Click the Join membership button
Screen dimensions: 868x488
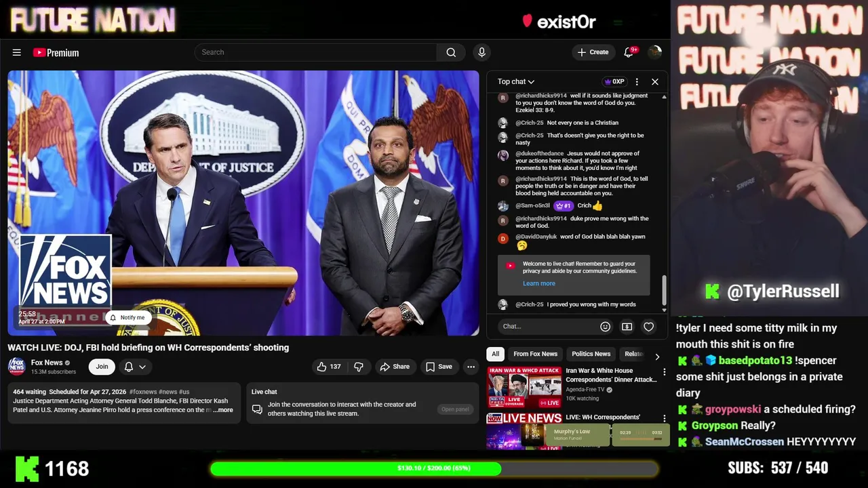click(102, 367)
